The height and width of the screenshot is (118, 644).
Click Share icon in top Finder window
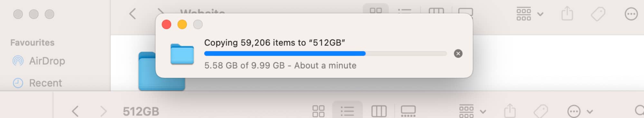point(567,14)
